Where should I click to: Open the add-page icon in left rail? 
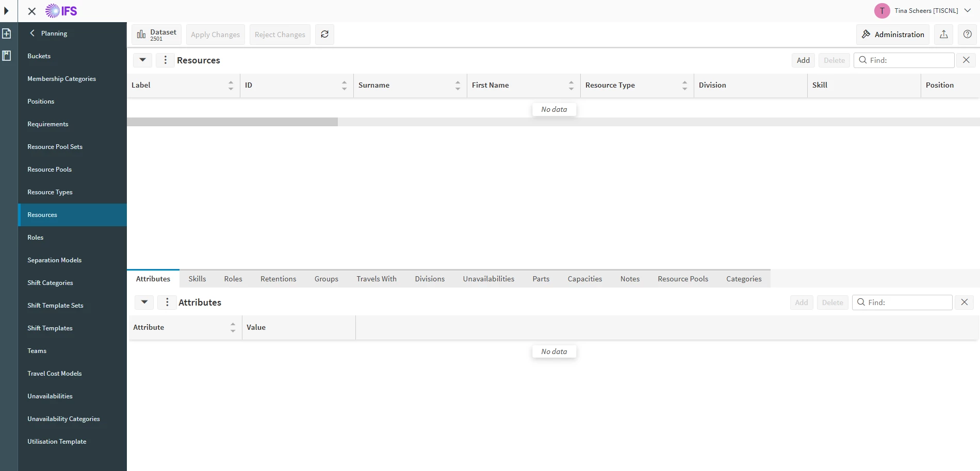[x=7, y=33]
